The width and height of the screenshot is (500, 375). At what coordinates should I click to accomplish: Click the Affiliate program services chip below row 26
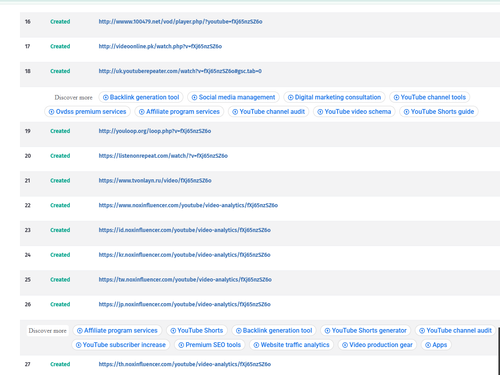pos(117,331)
